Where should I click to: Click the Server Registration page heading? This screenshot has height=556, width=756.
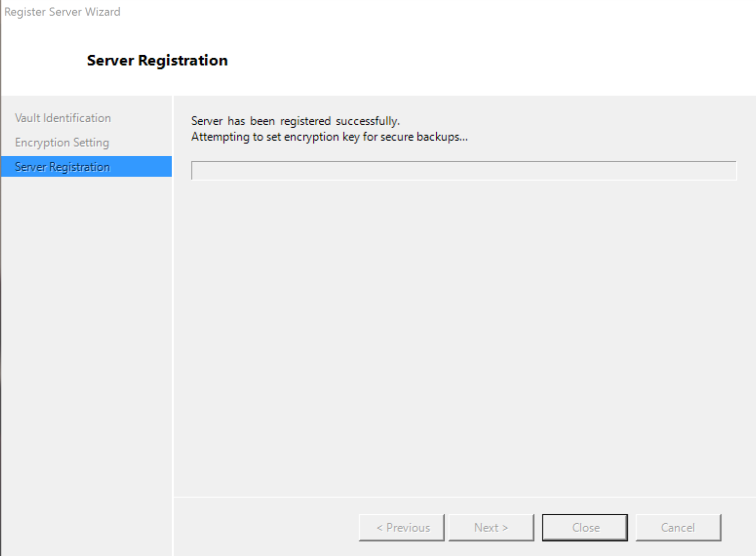(x=157, y=60)
